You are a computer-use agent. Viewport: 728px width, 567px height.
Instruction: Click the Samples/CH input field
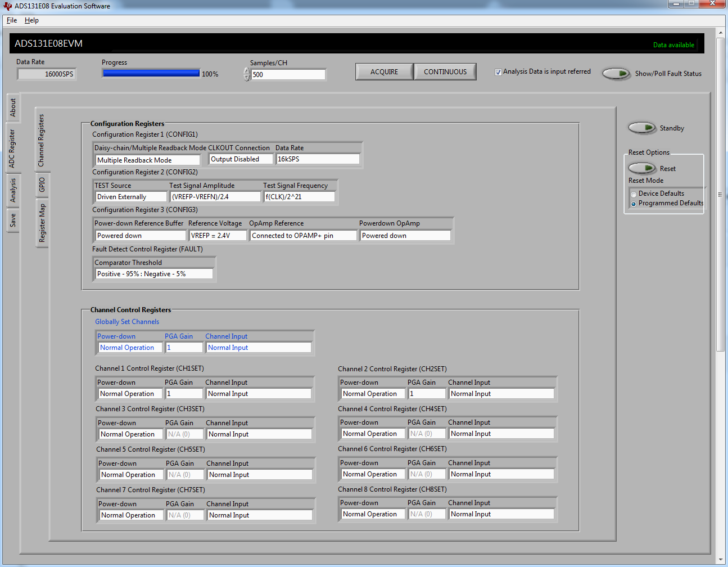coord(288,74)
